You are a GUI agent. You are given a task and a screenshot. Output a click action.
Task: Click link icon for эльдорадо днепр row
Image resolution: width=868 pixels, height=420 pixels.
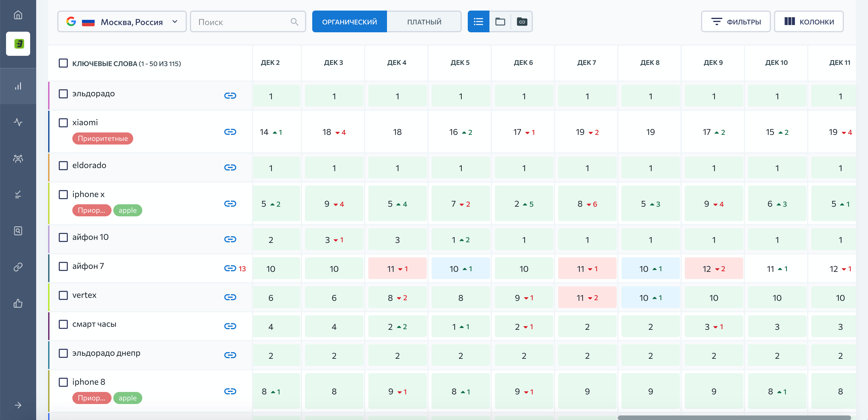(230, 355)
